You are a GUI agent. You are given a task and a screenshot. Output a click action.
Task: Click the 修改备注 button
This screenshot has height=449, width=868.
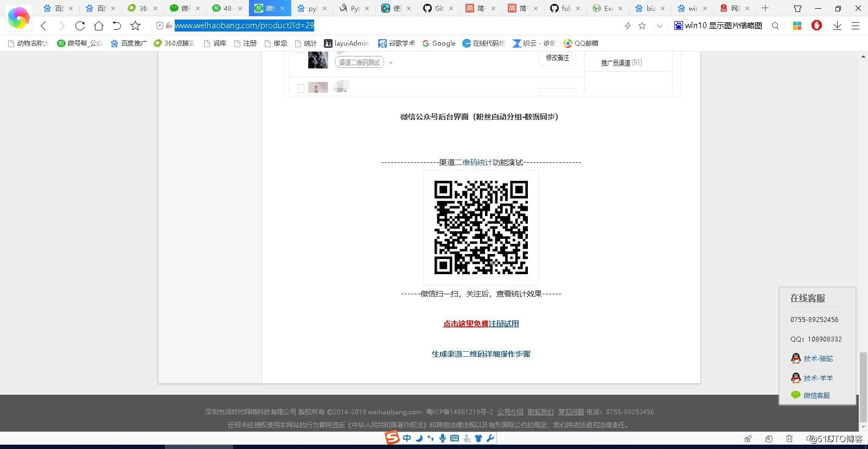coord(557,58)
